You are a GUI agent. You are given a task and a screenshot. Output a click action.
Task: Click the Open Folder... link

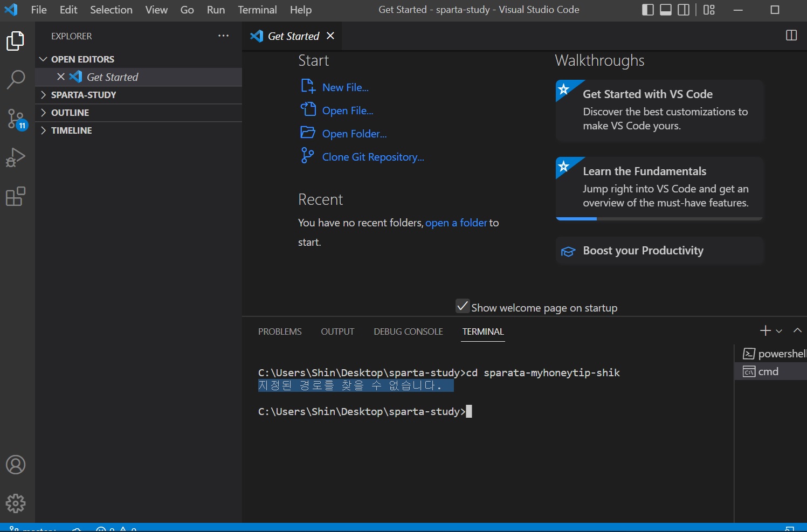coord(344,134)
